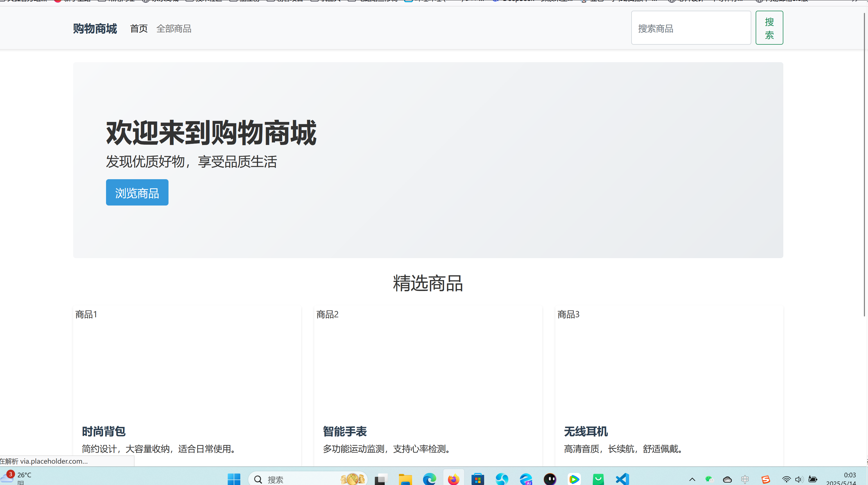Open File Explorer from the taskbar
868x485 pixels.
[x=405, y=479]
